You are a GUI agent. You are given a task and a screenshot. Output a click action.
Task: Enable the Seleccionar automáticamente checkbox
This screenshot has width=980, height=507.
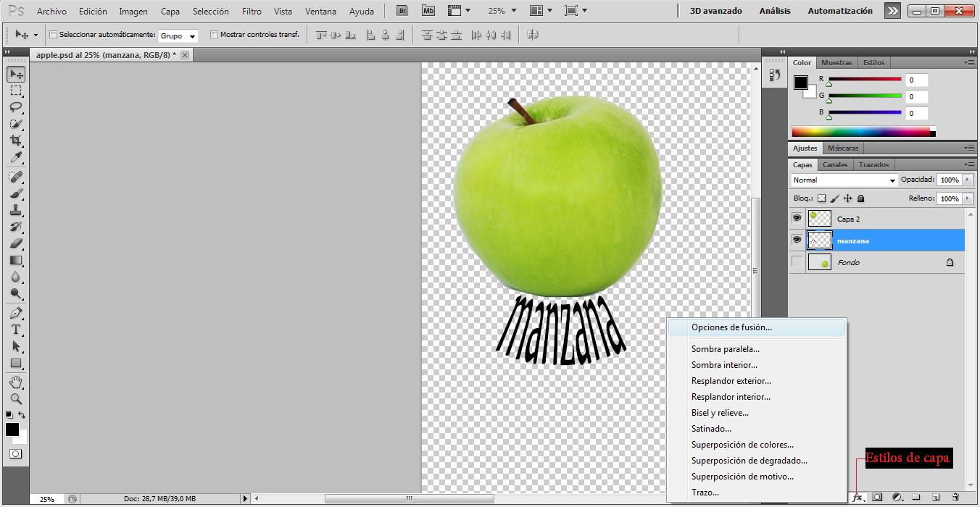click(x=54, y=34)
